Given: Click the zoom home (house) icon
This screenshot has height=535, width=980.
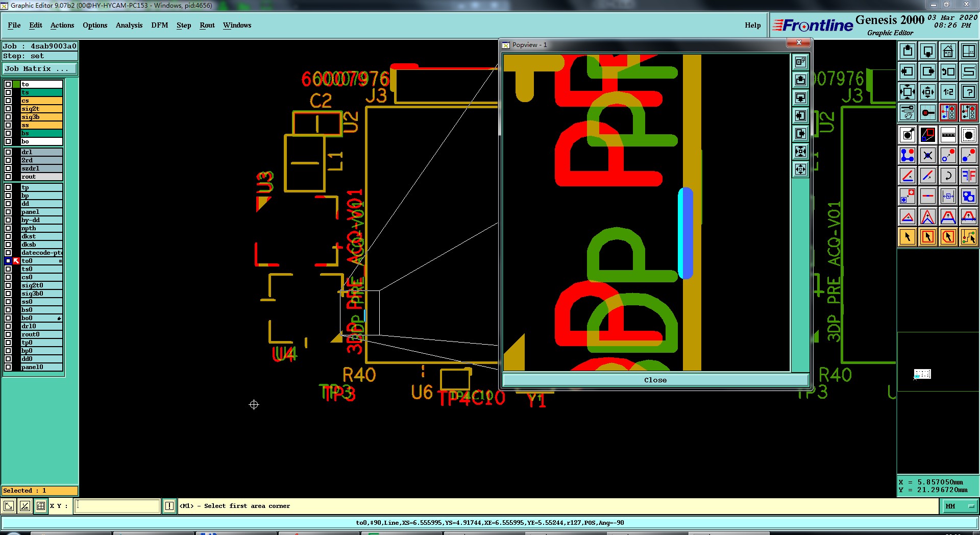Looking at the screenshot, I should coord(948,51).
